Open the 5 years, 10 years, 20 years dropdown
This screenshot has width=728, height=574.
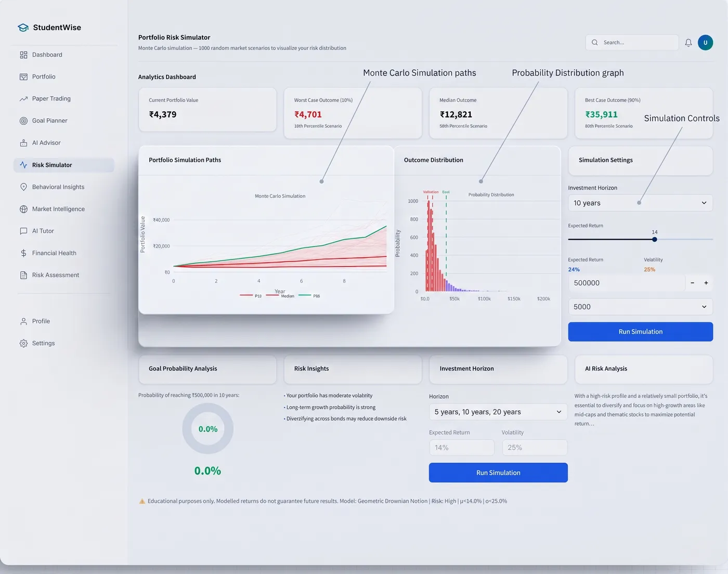coord(498,412)
